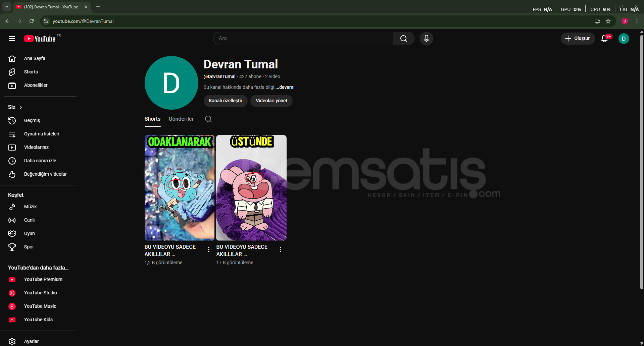
Task: Reload the page
Action: (x=32, y=21)
